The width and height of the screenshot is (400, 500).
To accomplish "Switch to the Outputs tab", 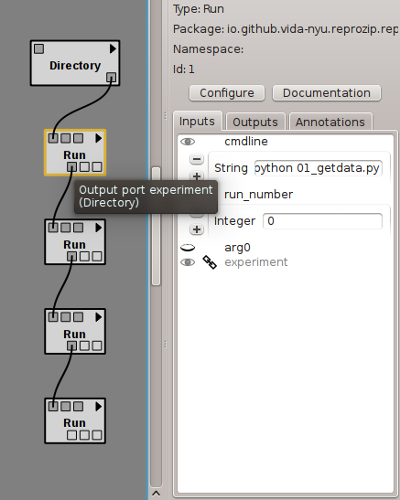I will 255,122.
